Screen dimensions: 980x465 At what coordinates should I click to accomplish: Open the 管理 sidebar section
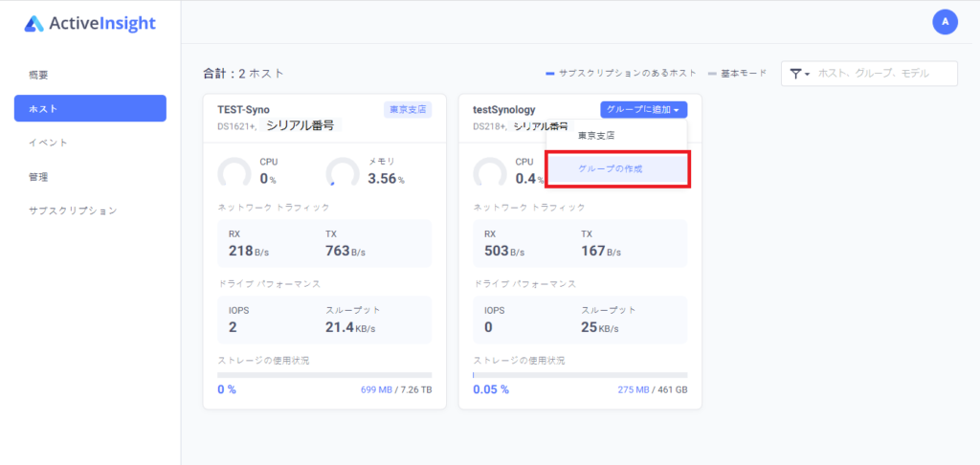tap(38, 177)
